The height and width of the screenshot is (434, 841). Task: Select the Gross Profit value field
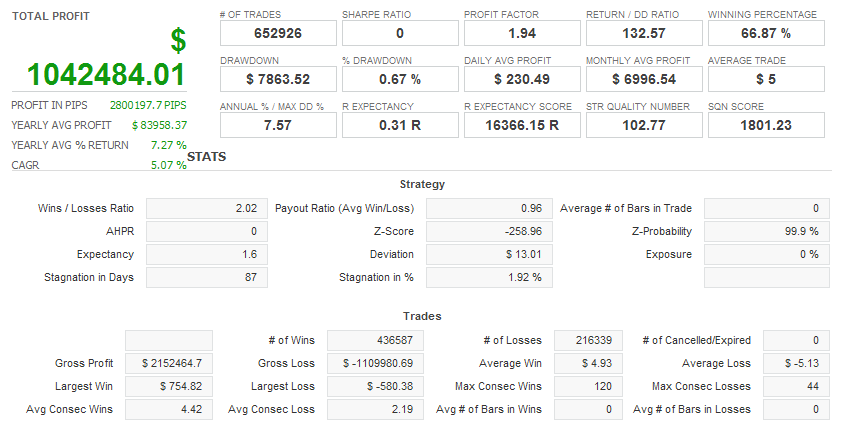click(x=169, y=363)
